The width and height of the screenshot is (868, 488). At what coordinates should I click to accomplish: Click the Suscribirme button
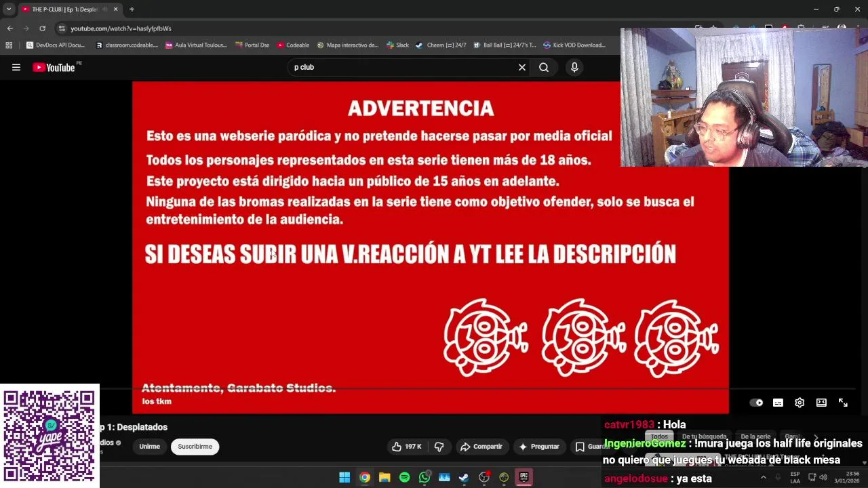click(195, 447)
